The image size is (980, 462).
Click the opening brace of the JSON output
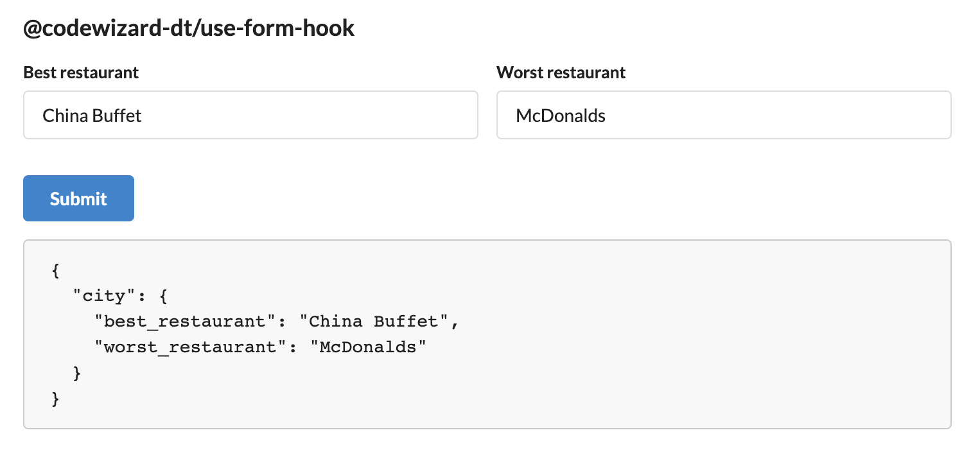pyautogui.click(x=56, y=271)
